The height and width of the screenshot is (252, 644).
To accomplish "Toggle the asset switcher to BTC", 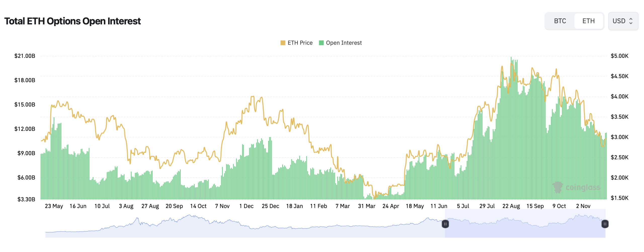I will click(x=559, y=21).
